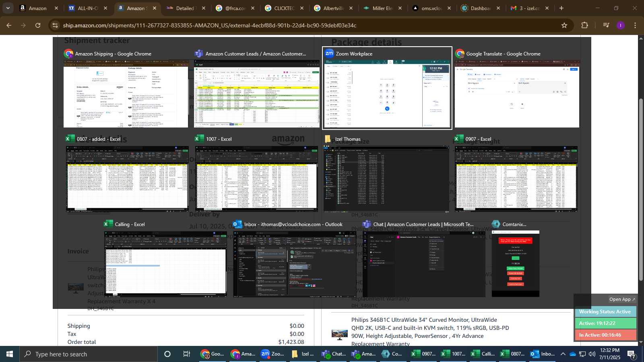Click the Chrome back arrow
644x362 pixels.
9,25
